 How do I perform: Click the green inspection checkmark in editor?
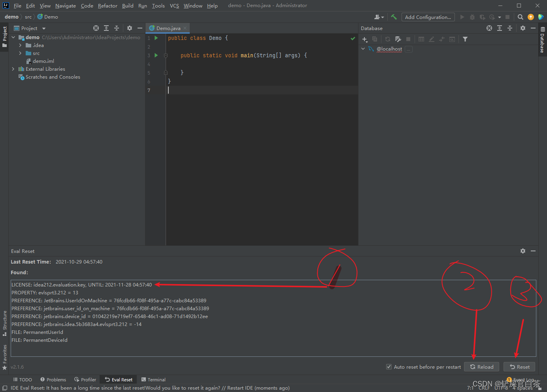(x=353, y=38)
